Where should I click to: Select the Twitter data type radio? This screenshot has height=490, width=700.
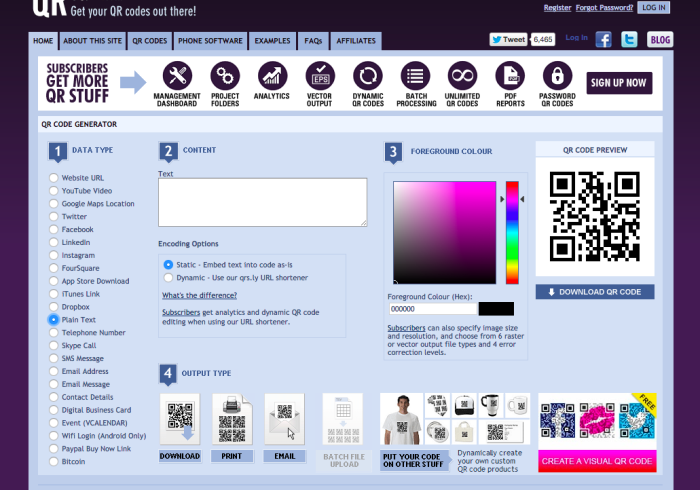coord(54,216)
